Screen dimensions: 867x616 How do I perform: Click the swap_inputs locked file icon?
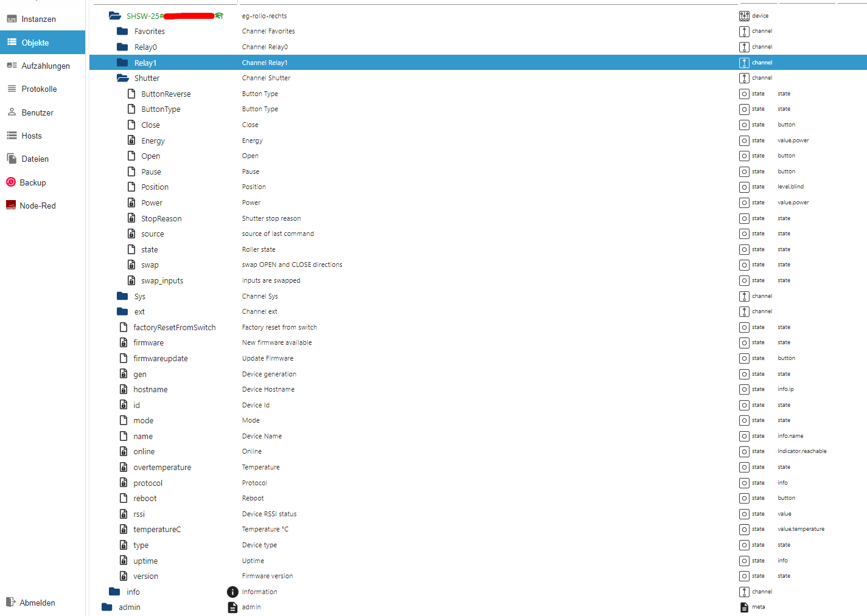click(131, 280)
